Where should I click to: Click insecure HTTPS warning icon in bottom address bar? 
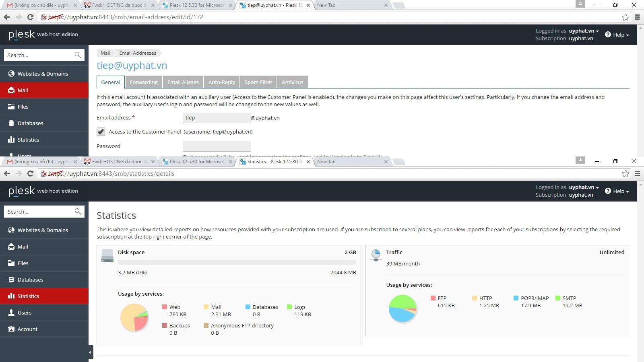(44, 174)
